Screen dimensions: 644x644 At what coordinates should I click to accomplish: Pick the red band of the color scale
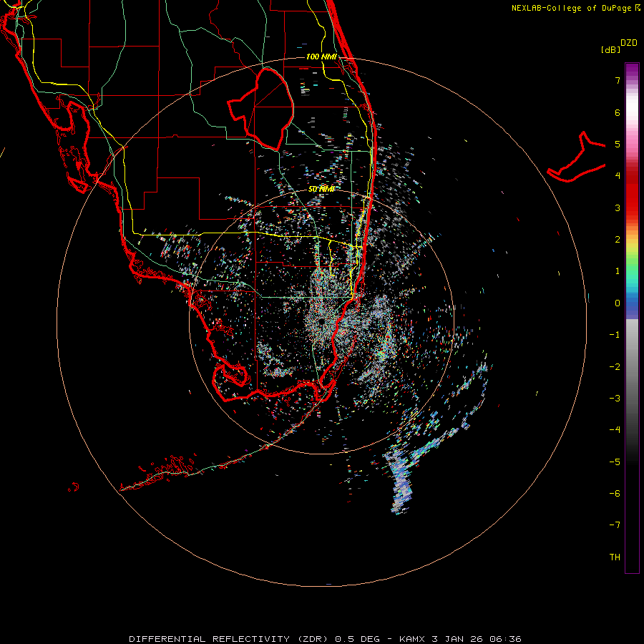[632, 197]
